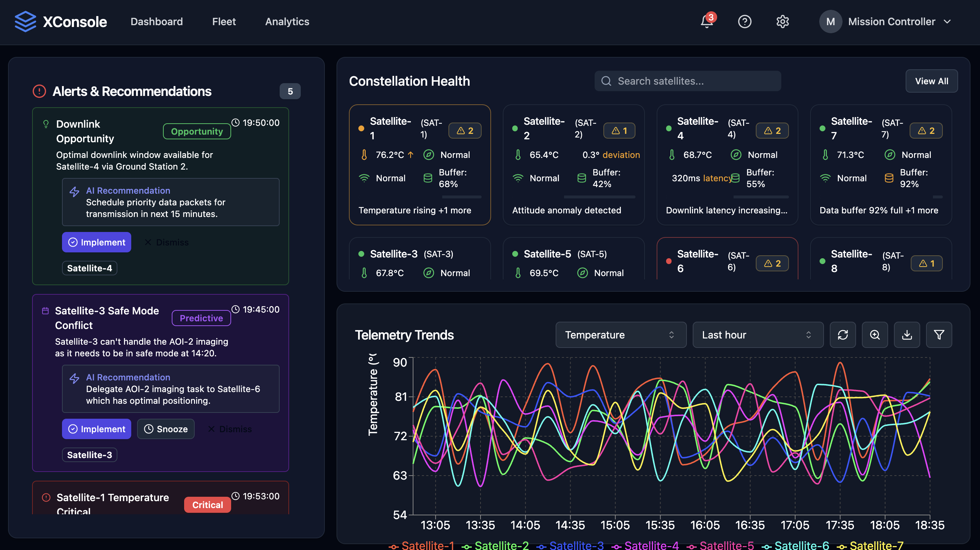Open the notifications bell
This screenshot has width=980, height=550.
[x=707, y=22]
